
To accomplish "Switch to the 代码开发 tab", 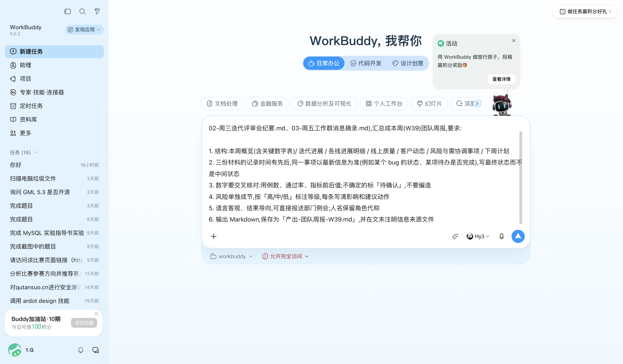I will coord(366,63).
